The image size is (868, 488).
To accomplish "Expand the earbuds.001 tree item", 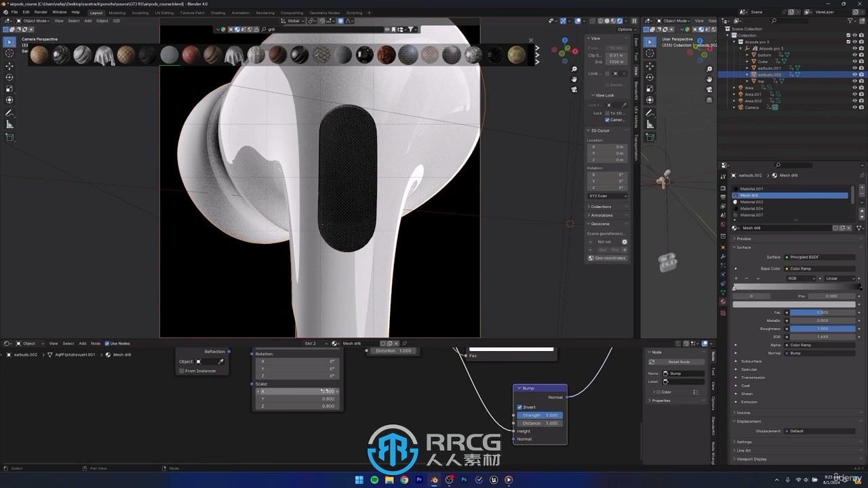I will [747, 68].
